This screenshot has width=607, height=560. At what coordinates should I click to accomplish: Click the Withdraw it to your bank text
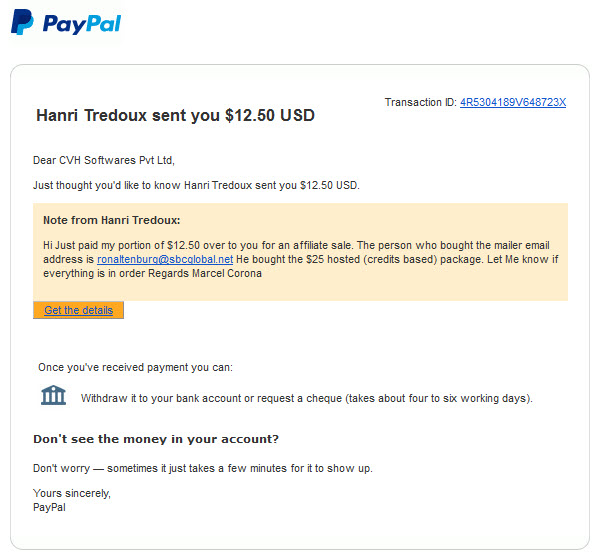pyautogui.click(x=307, y=398)
